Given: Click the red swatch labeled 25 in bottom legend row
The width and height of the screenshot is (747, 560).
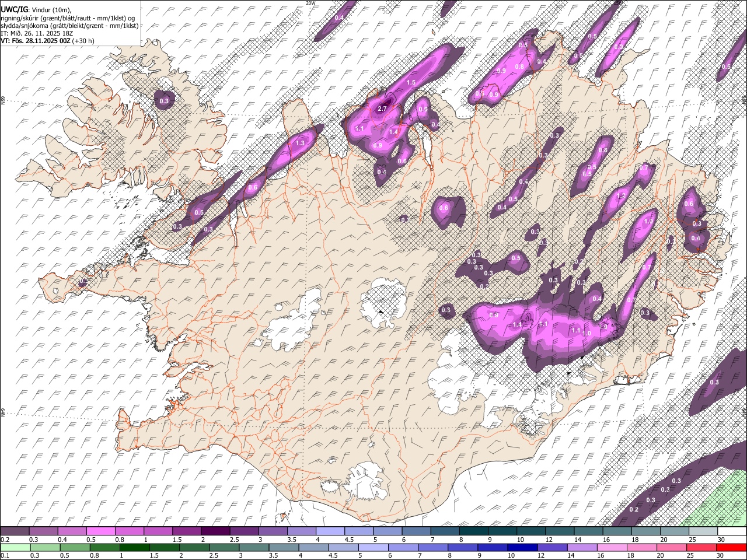Looking at the screenshot, I should pyautogui.click(x=701, y=547).
